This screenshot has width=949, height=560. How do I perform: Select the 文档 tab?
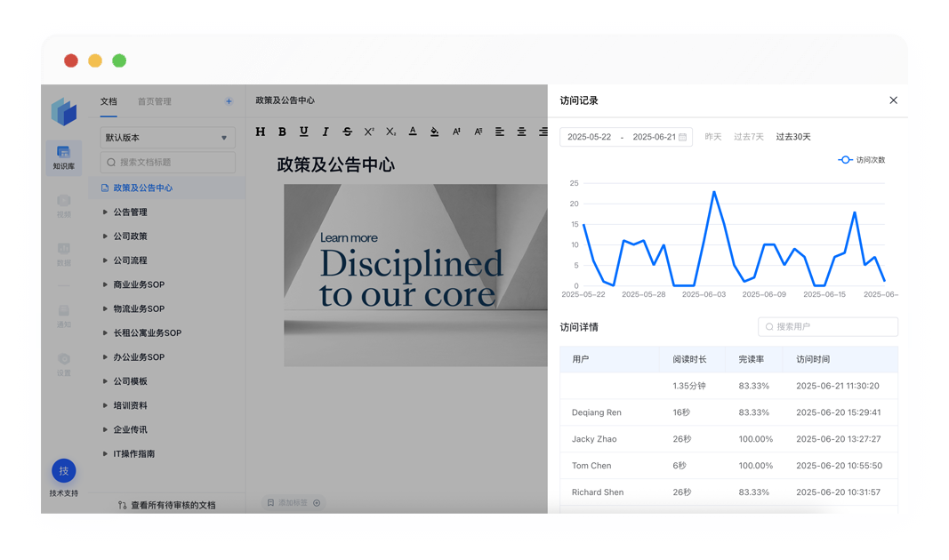click(109, 101)
